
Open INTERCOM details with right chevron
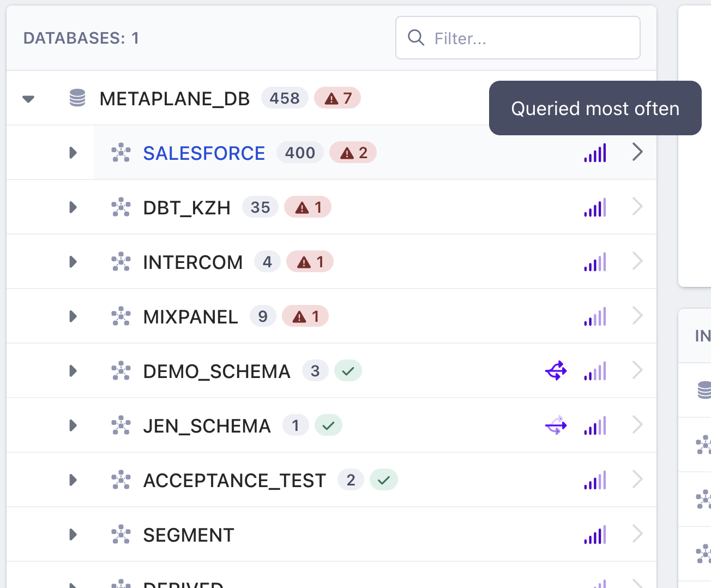click(x=637, y=261)
